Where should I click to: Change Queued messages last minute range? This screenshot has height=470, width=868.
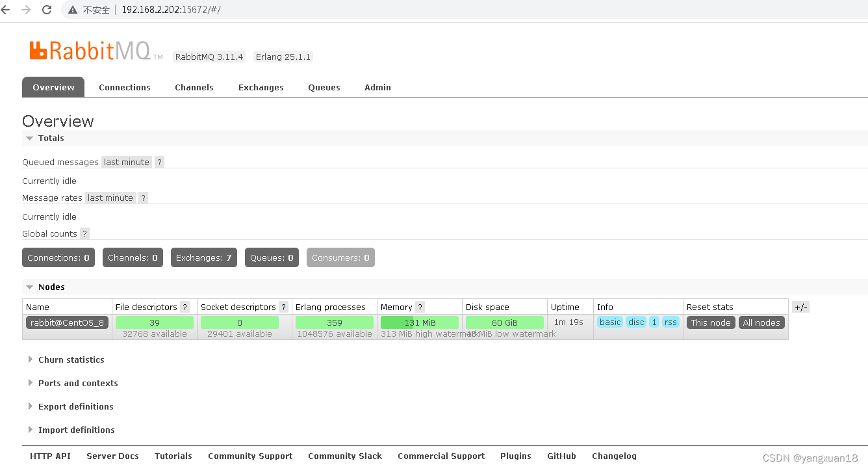point(127,163)
